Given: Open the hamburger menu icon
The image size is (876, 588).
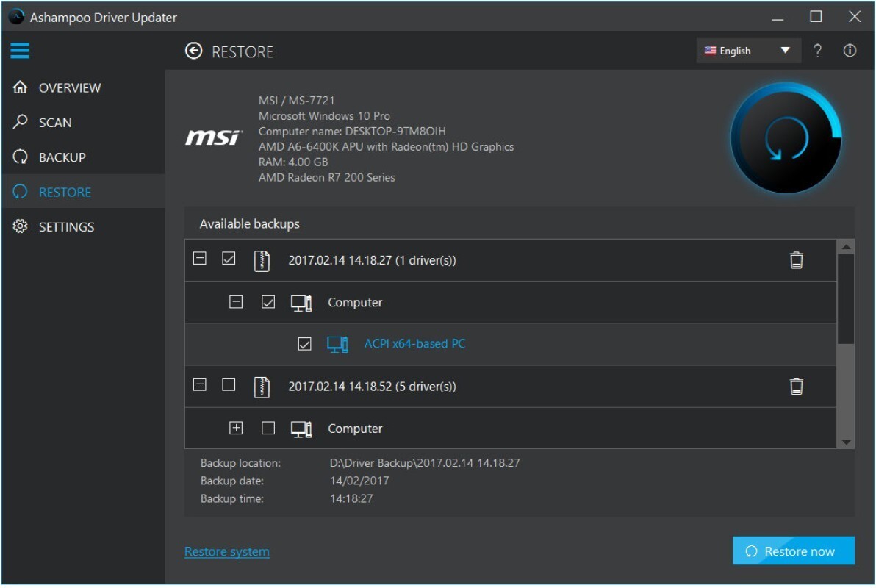Looking at the screenshot, I should click(20, 50).
